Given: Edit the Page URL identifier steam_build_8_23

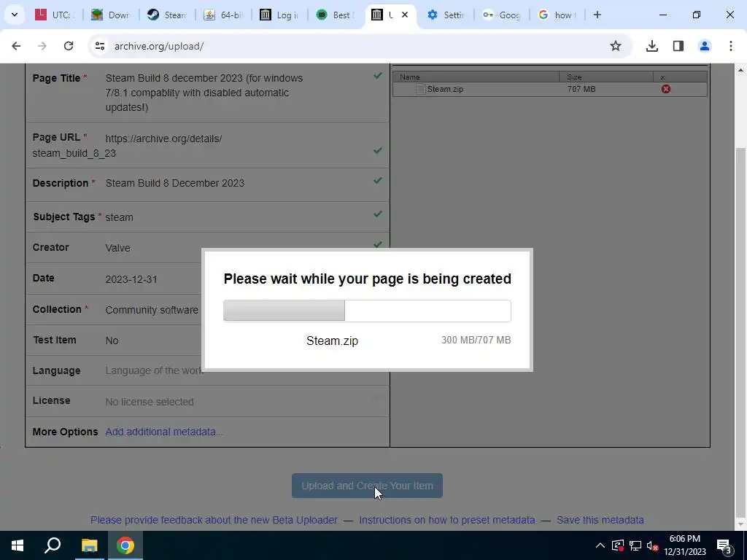Looking at the screenshot, I should [74, 153].
